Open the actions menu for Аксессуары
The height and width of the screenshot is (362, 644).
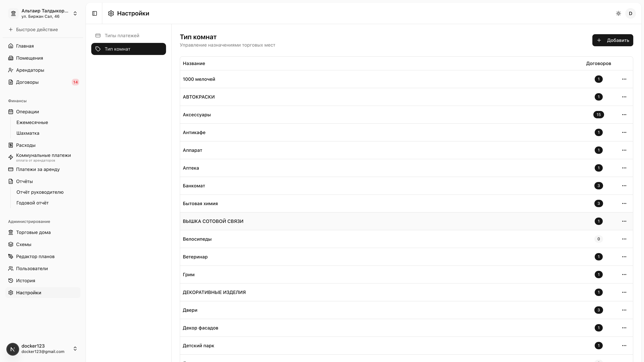click(x=624, y=115)
